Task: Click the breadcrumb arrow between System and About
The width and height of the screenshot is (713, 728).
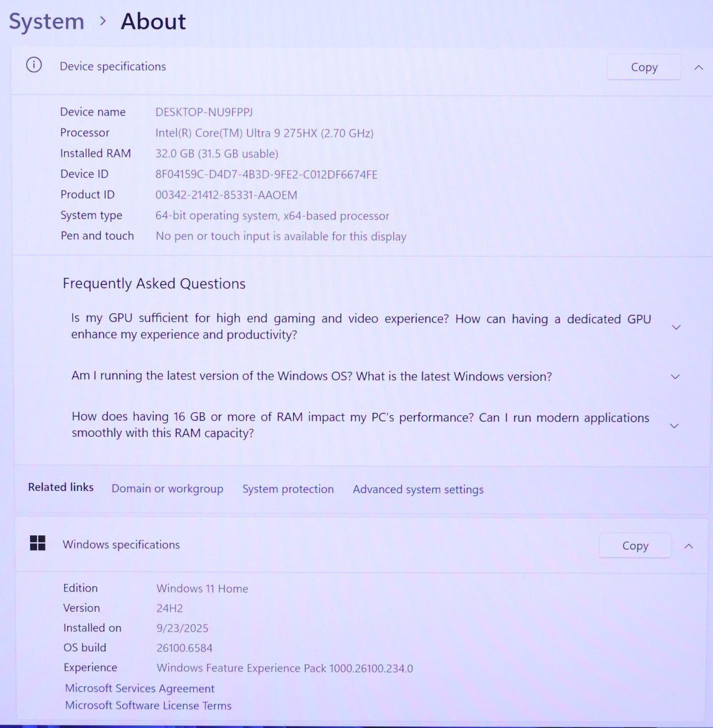Action: [103, 21]
